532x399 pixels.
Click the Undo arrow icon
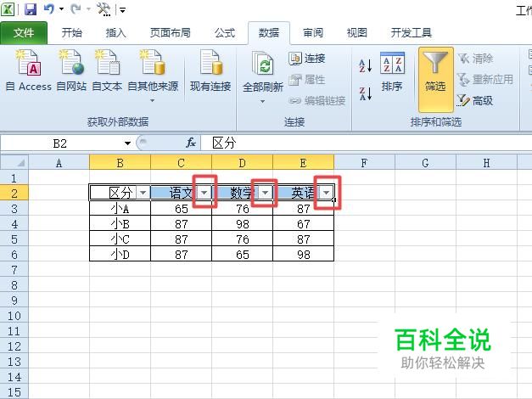coord(49,9)
